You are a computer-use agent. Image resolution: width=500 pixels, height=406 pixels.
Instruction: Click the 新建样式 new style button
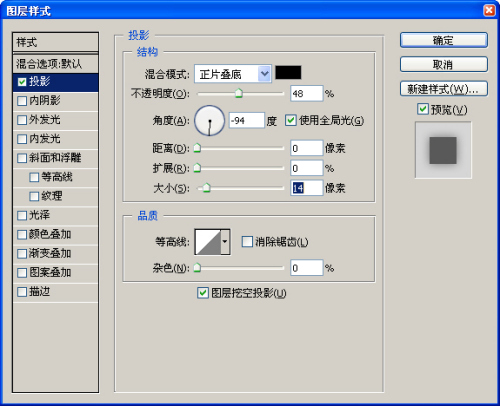(444, 89)
